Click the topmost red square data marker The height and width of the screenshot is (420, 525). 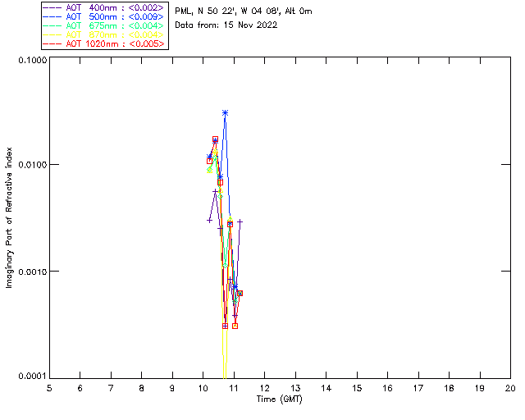click(215, 139)
